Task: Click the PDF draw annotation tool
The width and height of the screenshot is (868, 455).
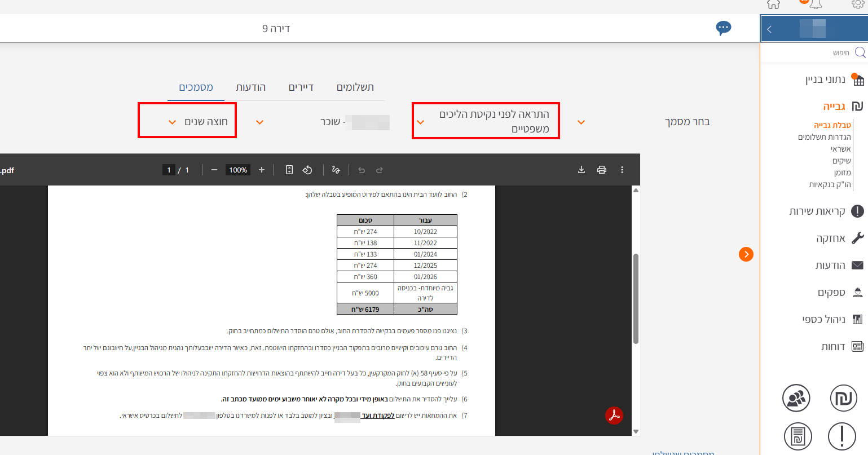Action: tap(336, 170)
